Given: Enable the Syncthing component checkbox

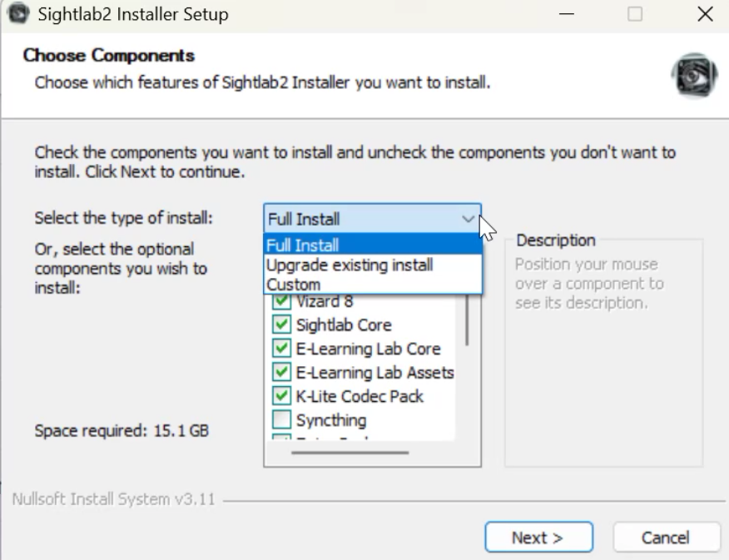Looking at the screenshot, I should (x=281, y=419).
